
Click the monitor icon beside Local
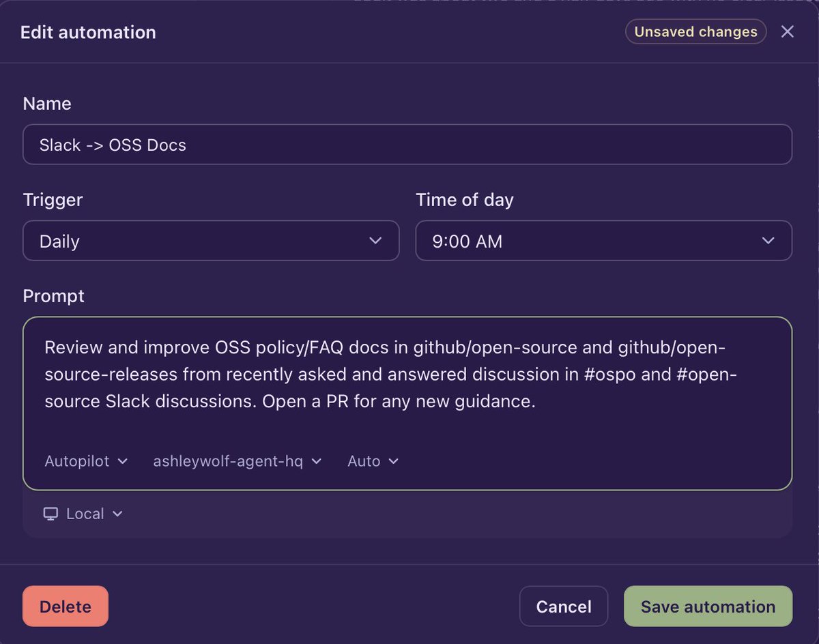pyautogui.click(x=51, y=514)
